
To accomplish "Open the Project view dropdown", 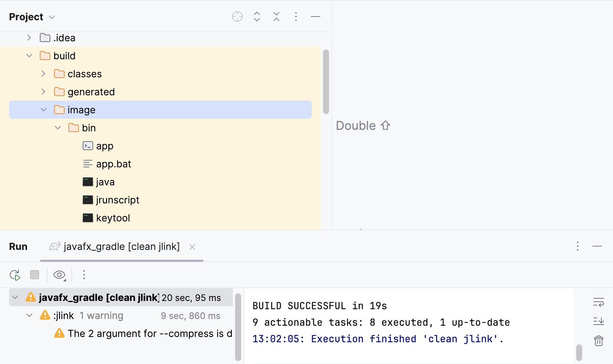I will point(52,17).
